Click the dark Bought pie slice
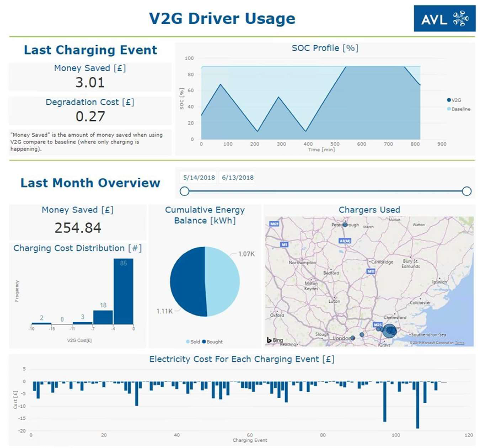This screenshot has width=482, height=448. pyautogui.click(x=188, y=281)
